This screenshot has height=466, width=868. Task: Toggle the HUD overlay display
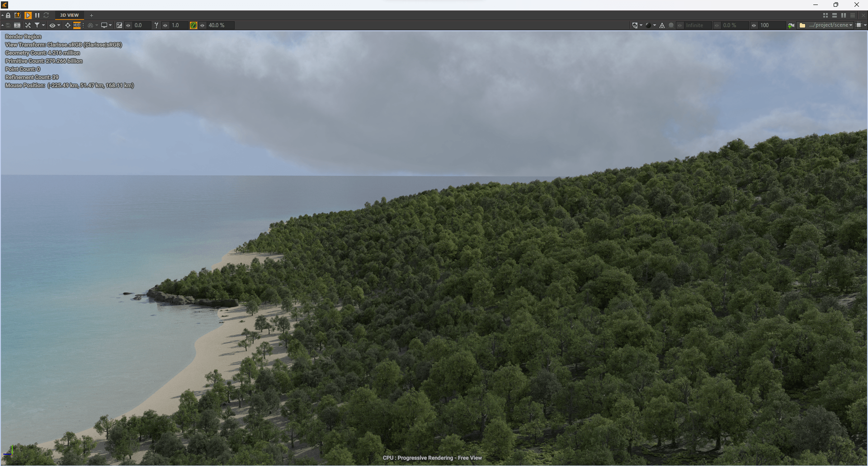coord(77,25)
